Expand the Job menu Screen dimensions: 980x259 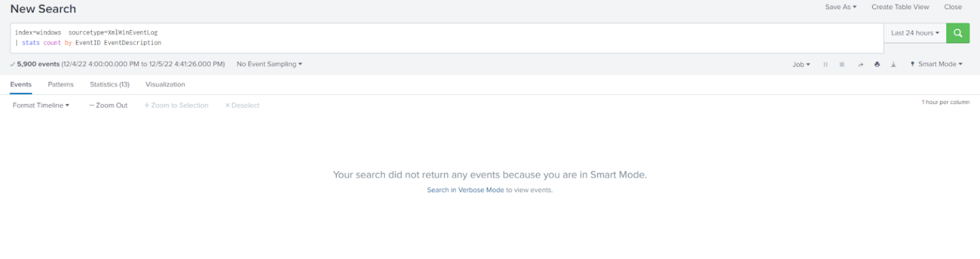[801, 64]
